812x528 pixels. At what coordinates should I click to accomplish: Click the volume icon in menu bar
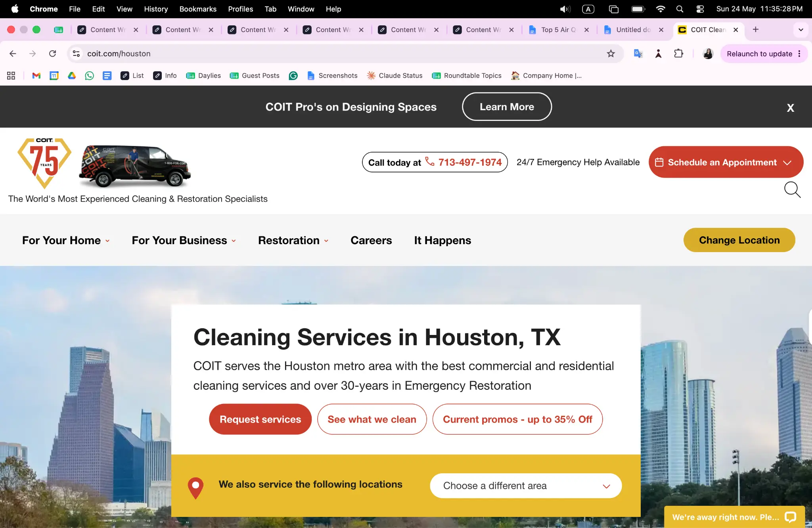click(565, 9)
